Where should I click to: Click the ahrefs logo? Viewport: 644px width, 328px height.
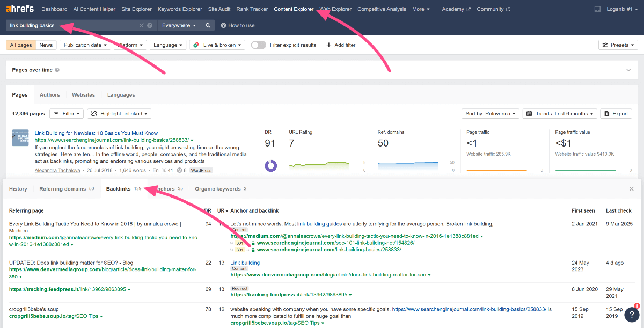tap(20, 9)
